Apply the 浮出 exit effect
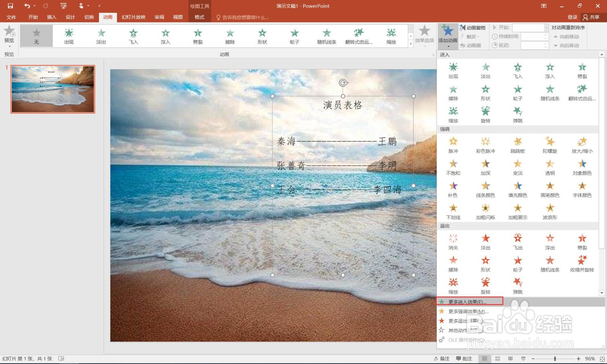The image size is (607, 364). 550,242
